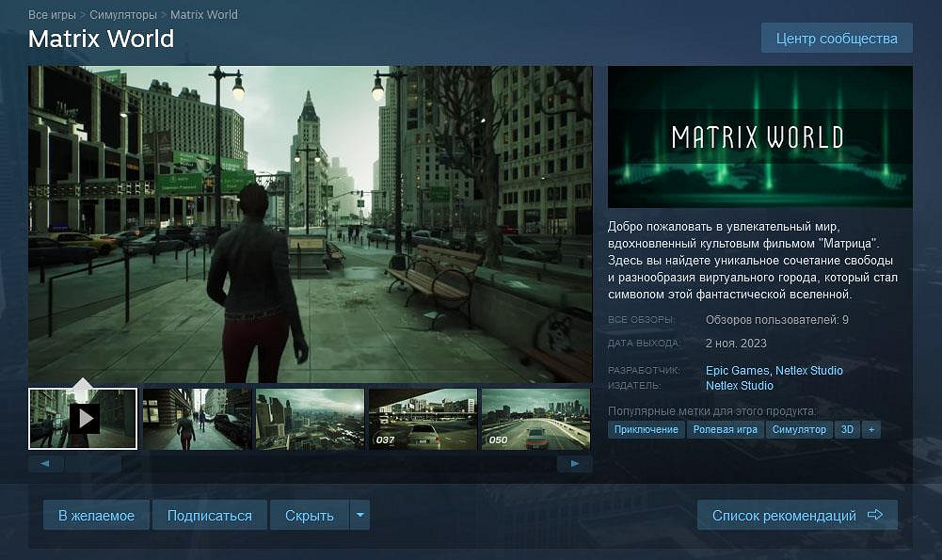
Task: Select the Симулятор tag
Action: click(799, 429)
